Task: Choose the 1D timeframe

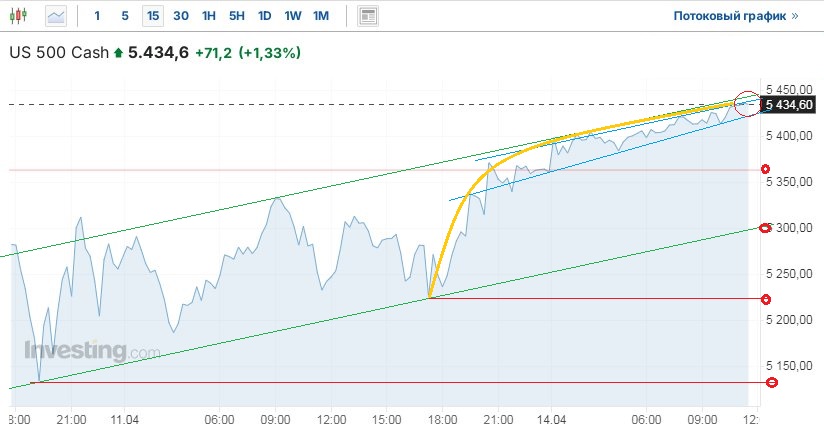Action: pyautogui.click(x=264, y=16)
